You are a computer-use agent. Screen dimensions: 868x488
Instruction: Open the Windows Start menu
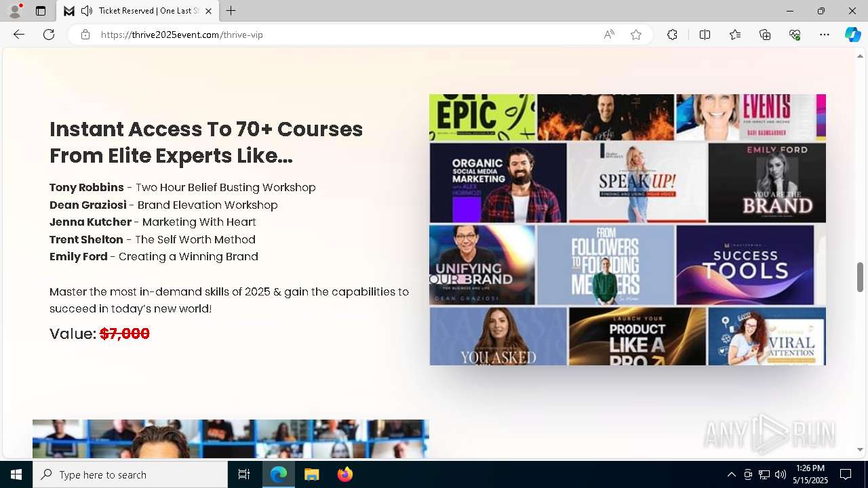click(16, 474)
